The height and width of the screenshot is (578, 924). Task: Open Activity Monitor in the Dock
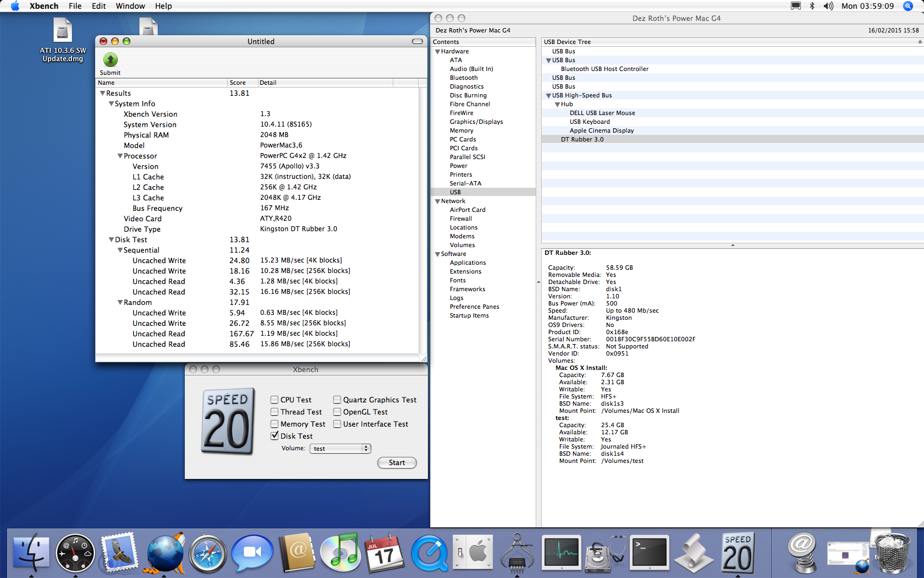coord(561,552)
